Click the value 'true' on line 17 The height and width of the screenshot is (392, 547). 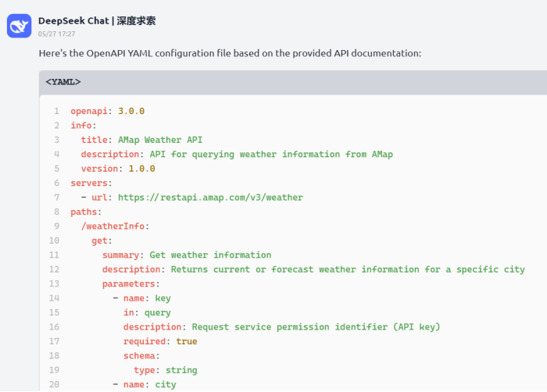187,341
